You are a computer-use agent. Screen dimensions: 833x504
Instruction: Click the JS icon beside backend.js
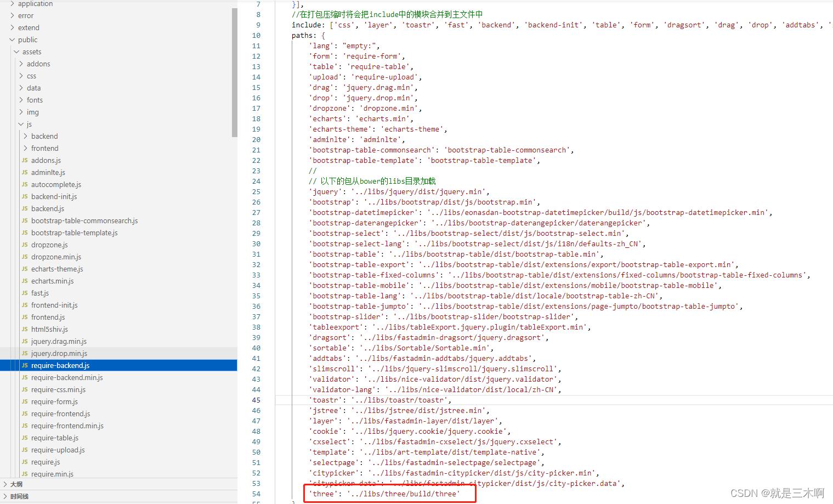25,208
